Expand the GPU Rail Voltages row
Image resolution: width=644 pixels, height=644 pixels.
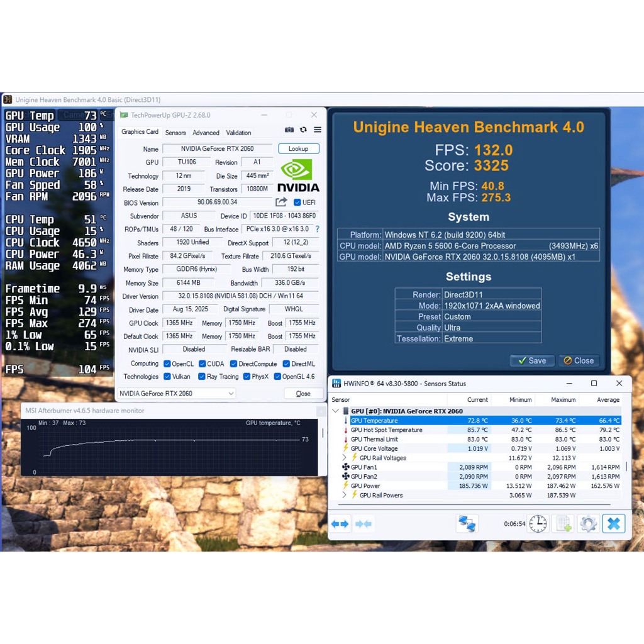(344, 458)
